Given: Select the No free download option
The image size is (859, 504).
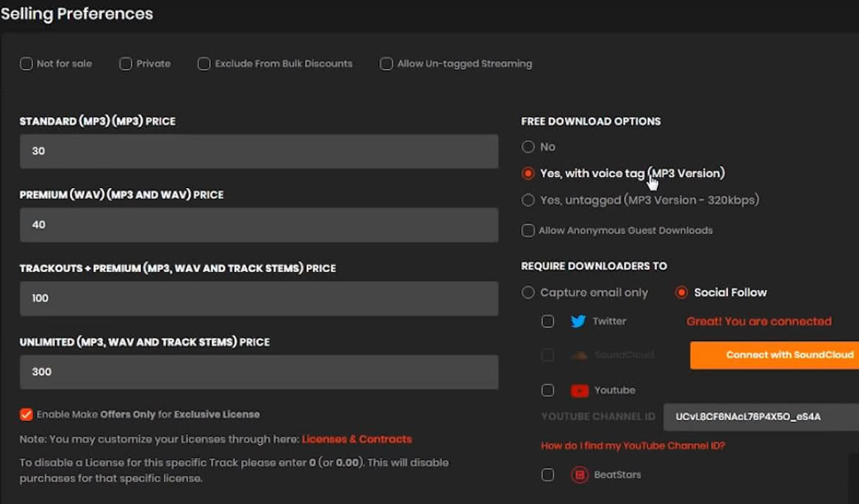Looking at the screenshot, I should point(528,147).
